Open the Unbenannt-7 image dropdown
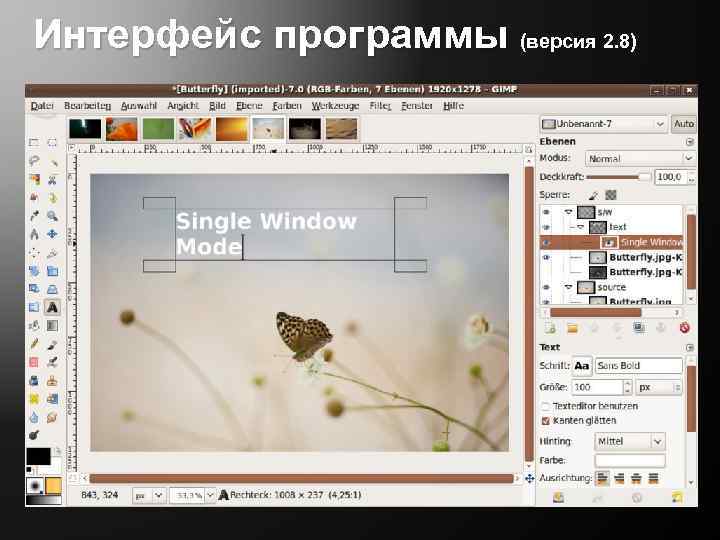The height and width of the screenshot is (540, 720). (603, 124)
